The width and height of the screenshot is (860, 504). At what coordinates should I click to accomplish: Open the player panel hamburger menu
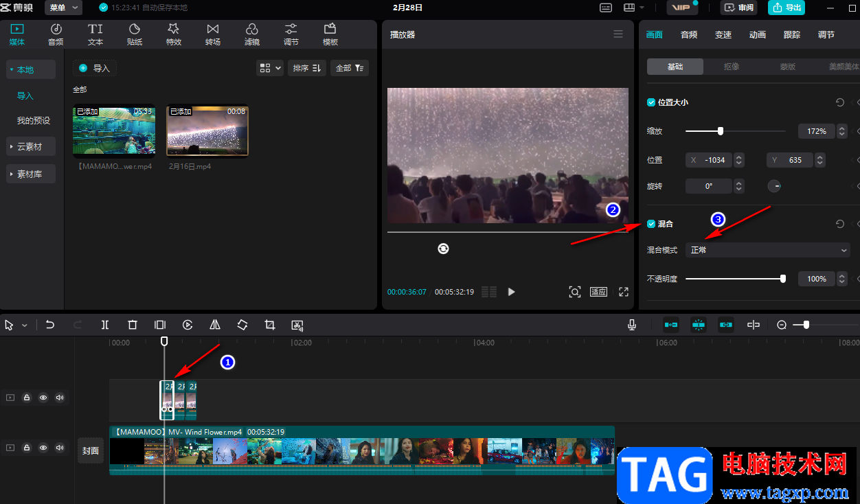coord(618,34)
